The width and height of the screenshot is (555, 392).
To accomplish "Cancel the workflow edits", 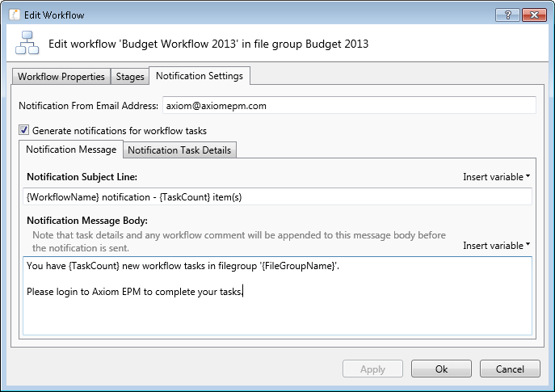I will tap(509, 369).
